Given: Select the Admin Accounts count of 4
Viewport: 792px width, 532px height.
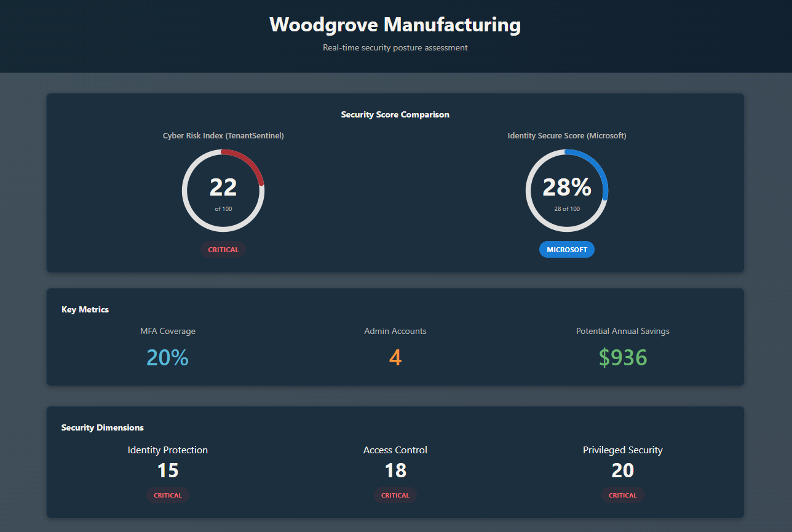Looking at the screenshot, I should click(x=395, y=357).
